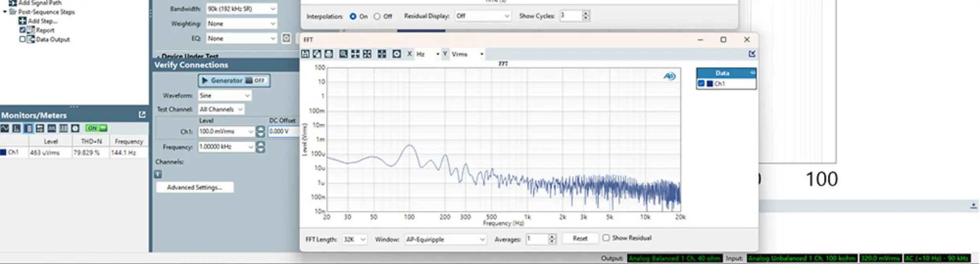This screenshot has width=980, height=264.
Task: Select the Report step in the tree
Action: click(x=45, y=30)
